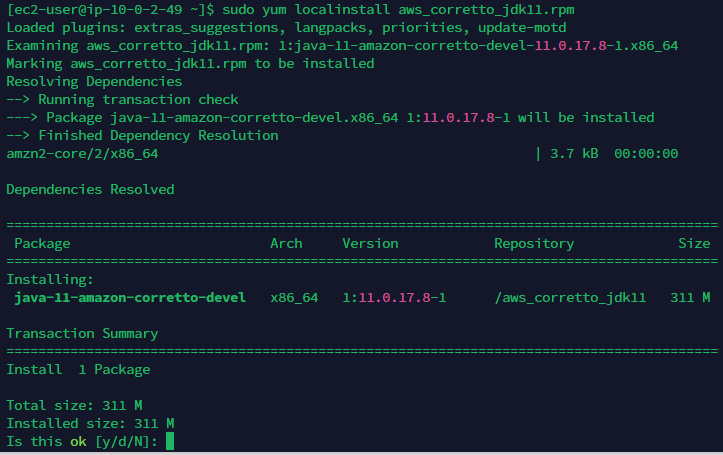Screen dimensions: 723x455
Task: Click the 'x86_64' arch cell in table
Action: (294, 298)
